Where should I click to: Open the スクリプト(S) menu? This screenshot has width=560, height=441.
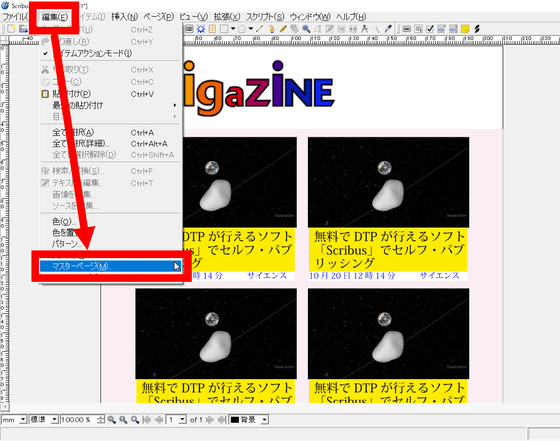point(265,16)
